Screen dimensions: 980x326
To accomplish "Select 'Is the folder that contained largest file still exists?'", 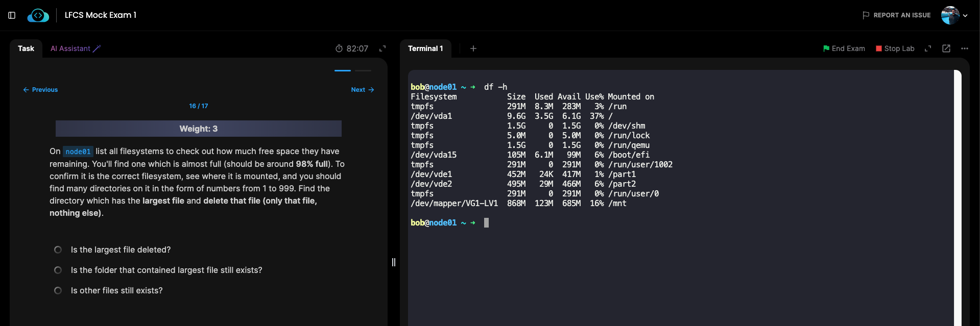I will (x=58, y=270).
